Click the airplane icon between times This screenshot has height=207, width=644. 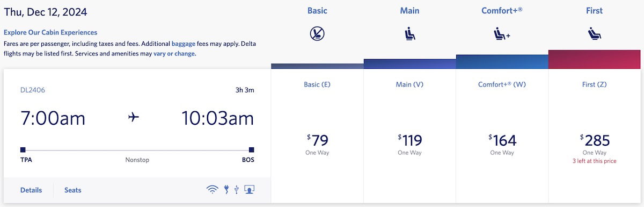pyautogui.click(x=134, y=117)
